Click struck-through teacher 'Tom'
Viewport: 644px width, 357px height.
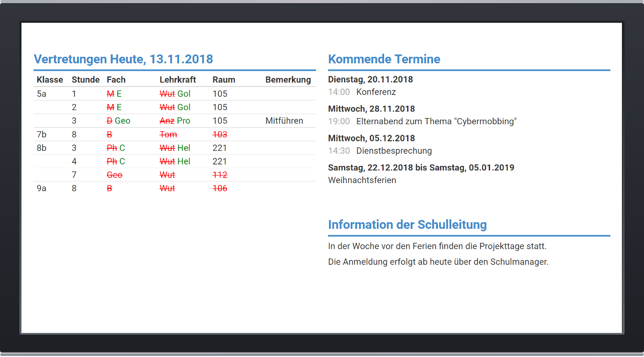point(168,135)
